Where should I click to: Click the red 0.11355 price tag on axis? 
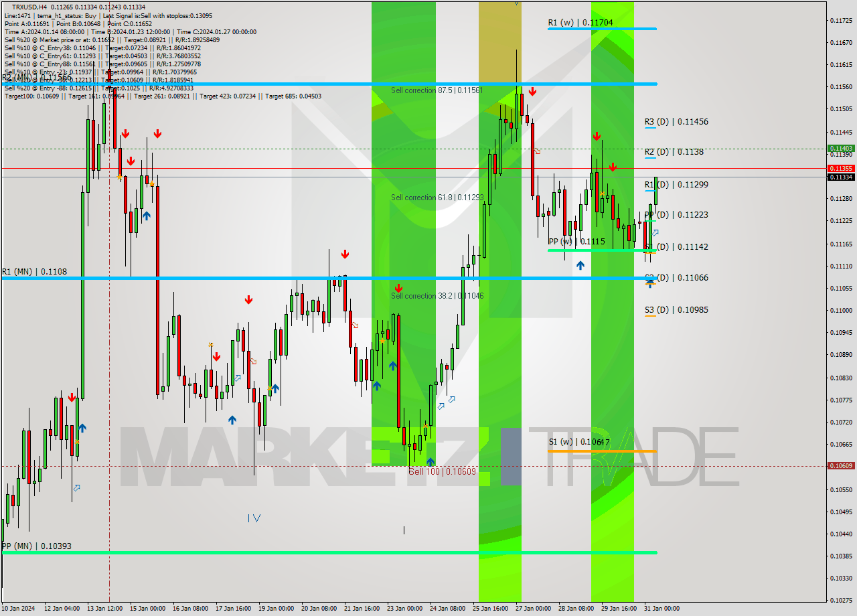click(841, 168)
